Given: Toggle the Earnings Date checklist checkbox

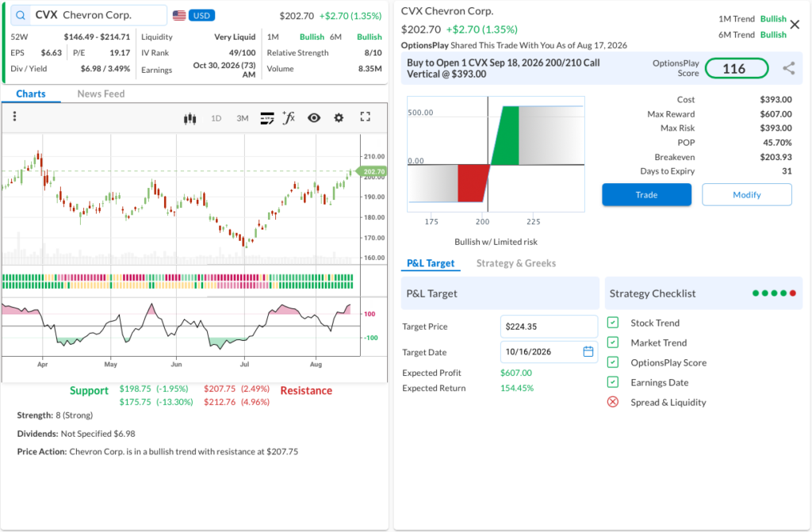Looking at the screenshot, I should [613, 382].
